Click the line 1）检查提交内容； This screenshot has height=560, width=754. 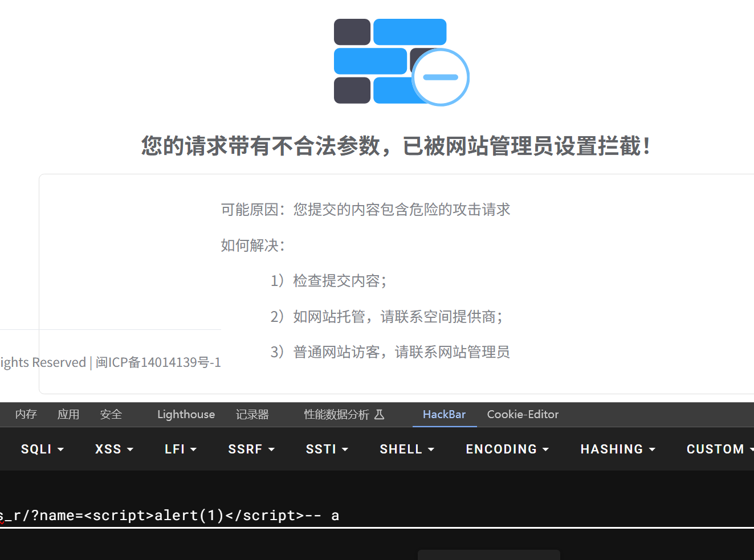(x=329, y=281)
